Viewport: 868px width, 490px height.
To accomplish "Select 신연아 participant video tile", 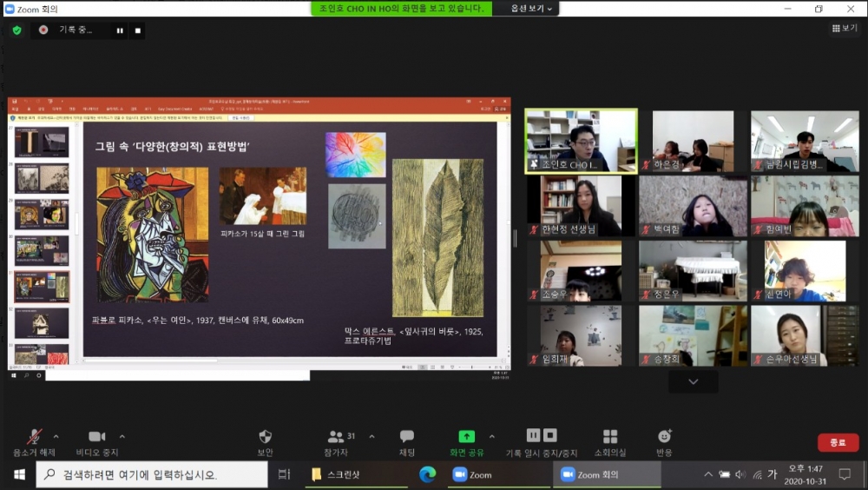I will [x=805, y=271].
